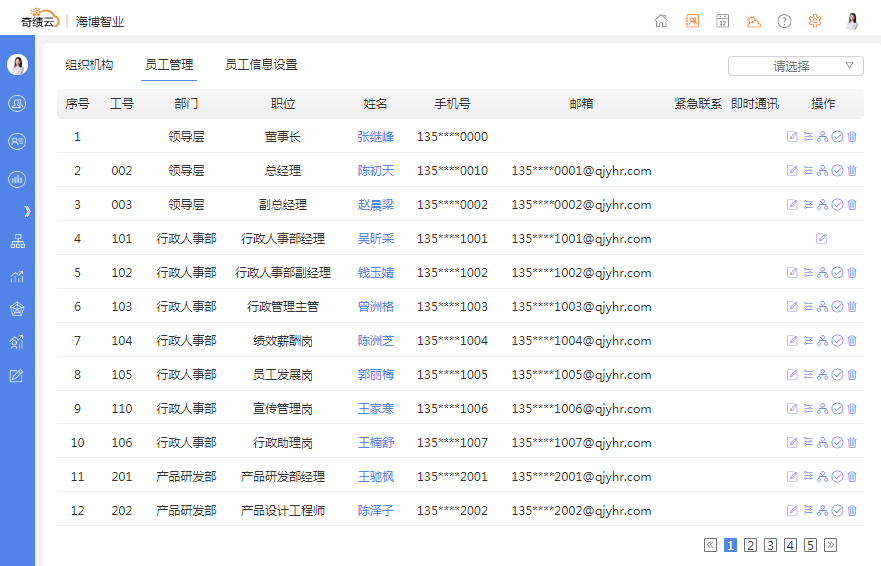Edit employee 张继峰 row
The height and width of the screenshot is (566, 881).
[x=792, y=137]
